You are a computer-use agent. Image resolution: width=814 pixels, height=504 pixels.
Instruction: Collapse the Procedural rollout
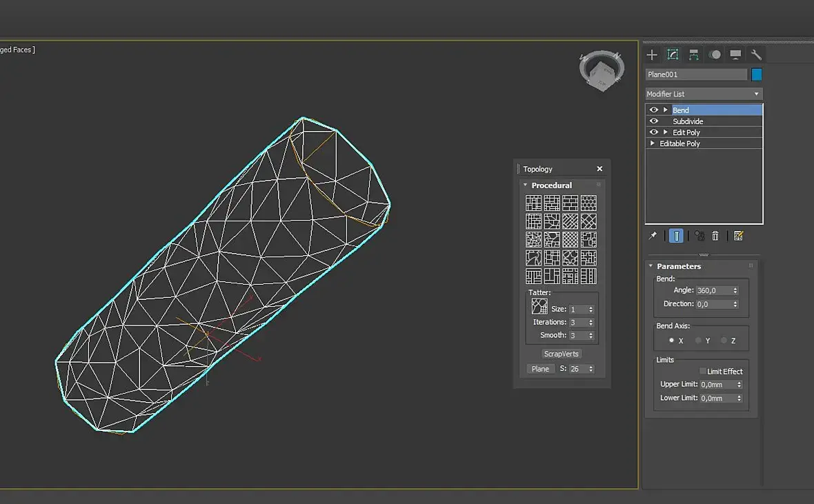coord(526,185)
